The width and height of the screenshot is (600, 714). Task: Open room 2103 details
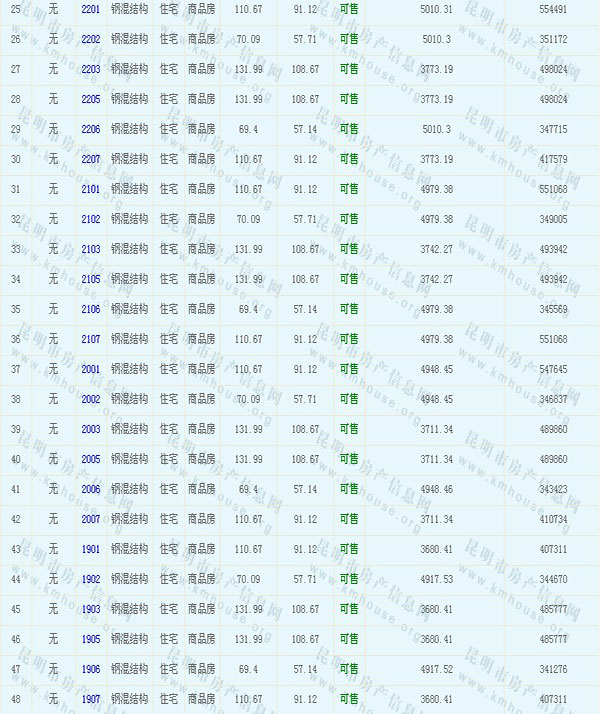point(91,249)
